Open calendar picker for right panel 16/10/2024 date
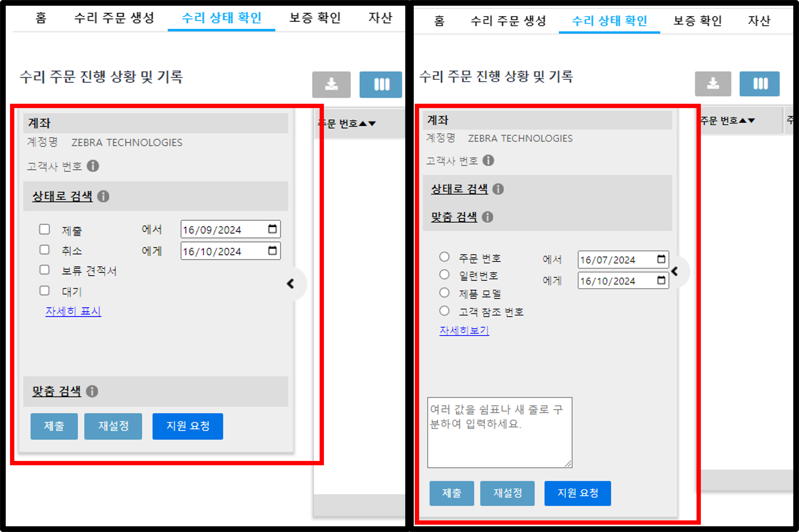Screen dimensions: 799x532 661,280
